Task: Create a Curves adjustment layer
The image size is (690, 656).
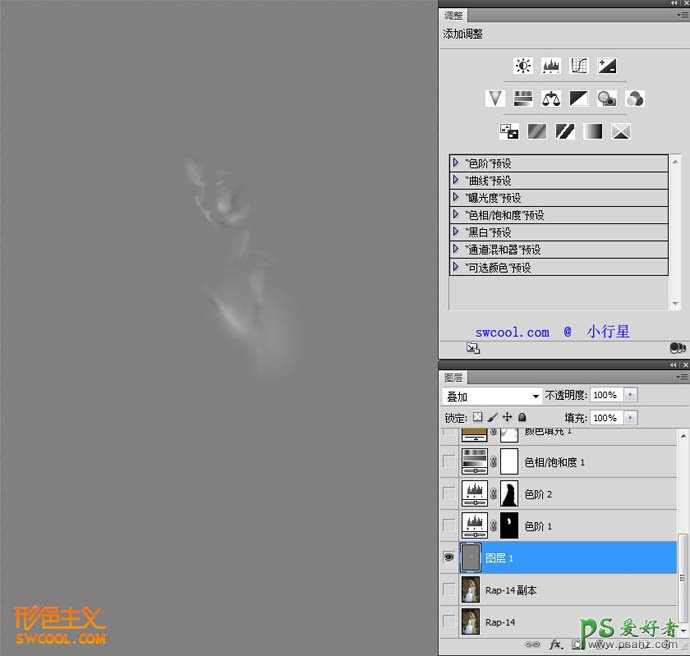Action: tap(579, 66)
